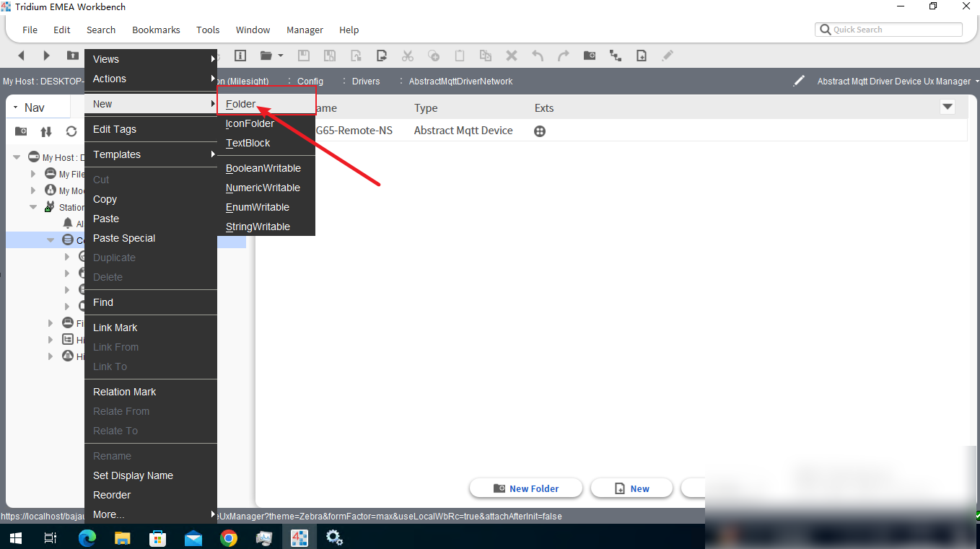The width and height of the screenshot is (980, 549).
Task: Choose Paste Special from context menu
Action: coord(151,238)
